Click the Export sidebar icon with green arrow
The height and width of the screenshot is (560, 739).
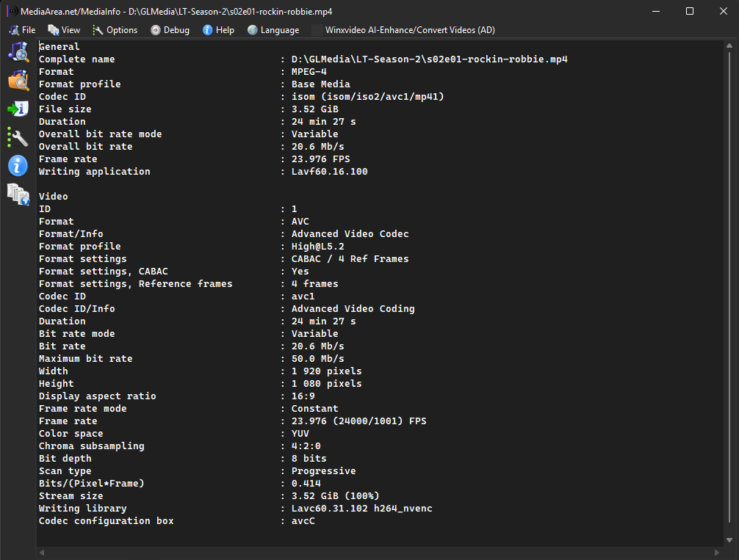[x=18, y=109]
